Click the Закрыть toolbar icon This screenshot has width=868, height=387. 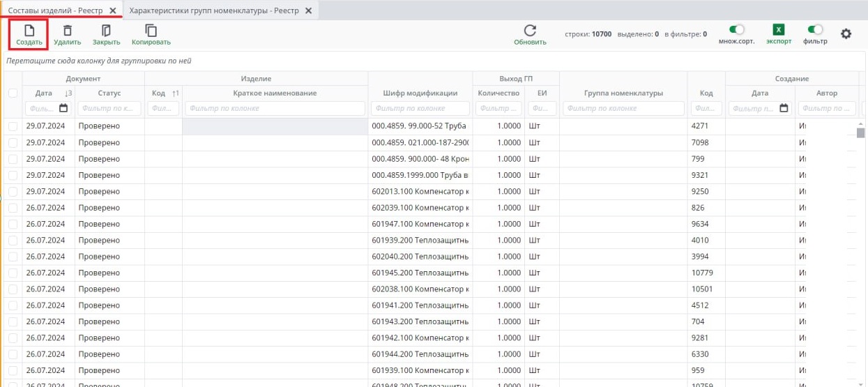107,30
